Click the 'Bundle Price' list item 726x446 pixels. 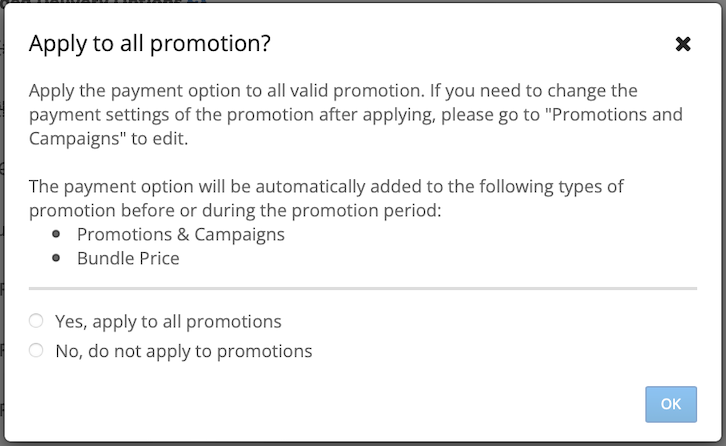[128, 258]
